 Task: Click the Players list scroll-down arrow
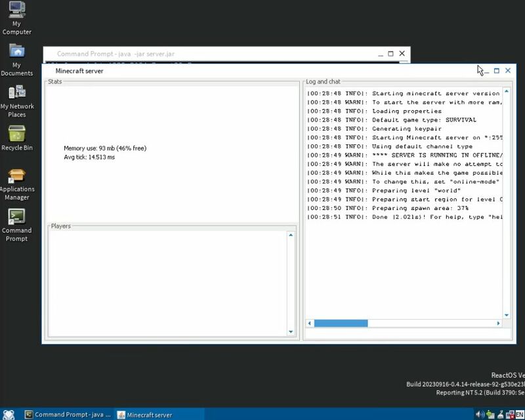pos(291,332)
